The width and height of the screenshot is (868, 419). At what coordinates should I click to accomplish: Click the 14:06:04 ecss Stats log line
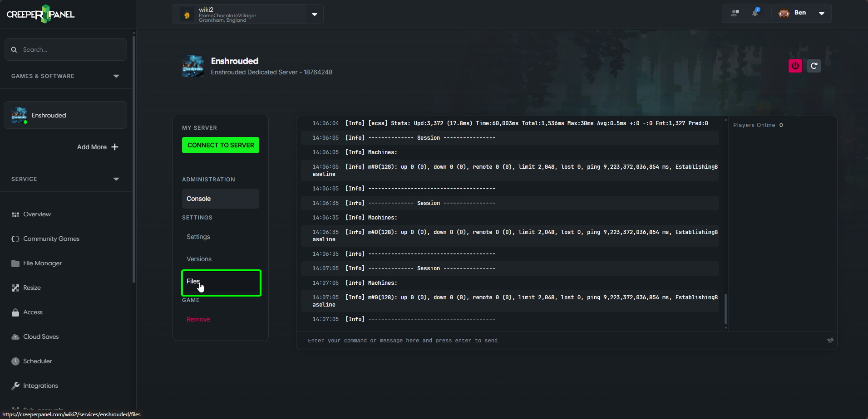[x=510, y=123]
